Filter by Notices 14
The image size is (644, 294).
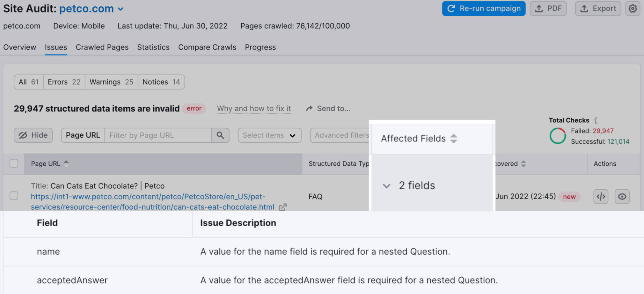click(x=161, y=82)
